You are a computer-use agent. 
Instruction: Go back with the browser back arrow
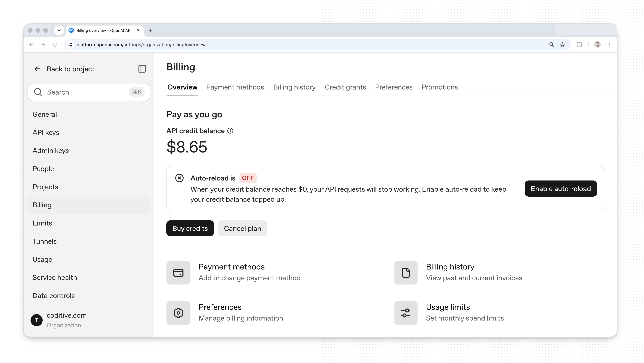click(31, 44)
